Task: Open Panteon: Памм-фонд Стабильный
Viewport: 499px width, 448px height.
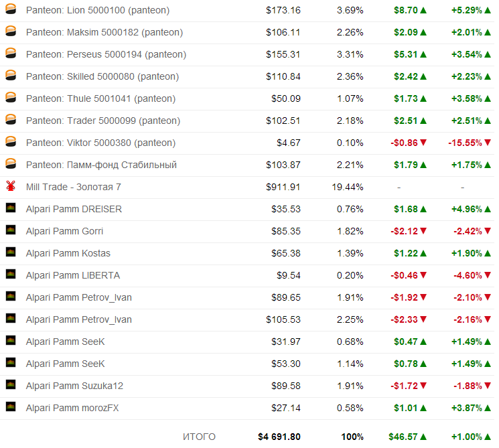Action: [x=101, y=165]
